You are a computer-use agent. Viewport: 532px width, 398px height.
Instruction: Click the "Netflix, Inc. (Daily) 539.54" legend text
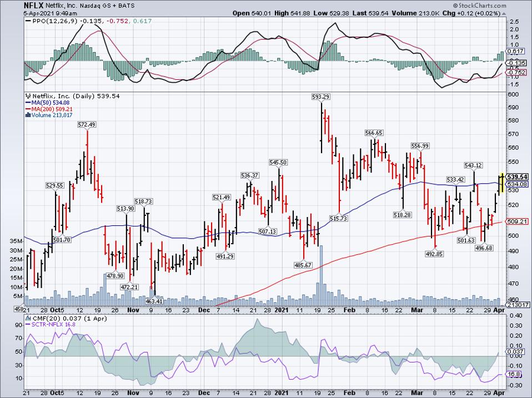pyautogui.click(x=76, y=96)
